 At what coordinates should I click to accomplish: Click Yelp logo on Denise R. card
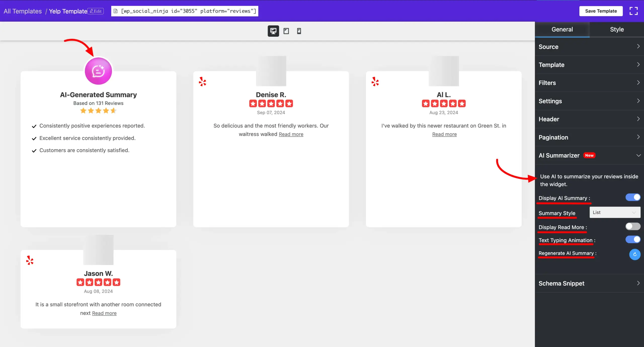(203, 81)
